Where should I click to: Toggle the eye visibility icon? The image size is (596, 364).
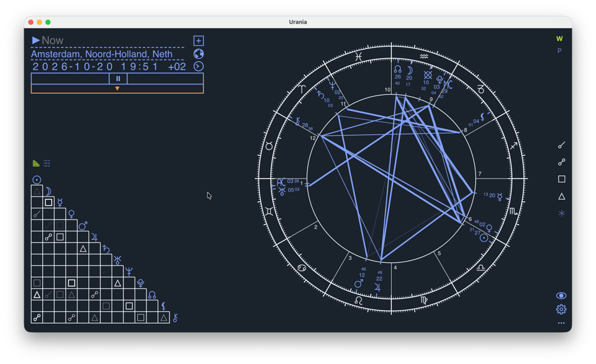(561, 296)
